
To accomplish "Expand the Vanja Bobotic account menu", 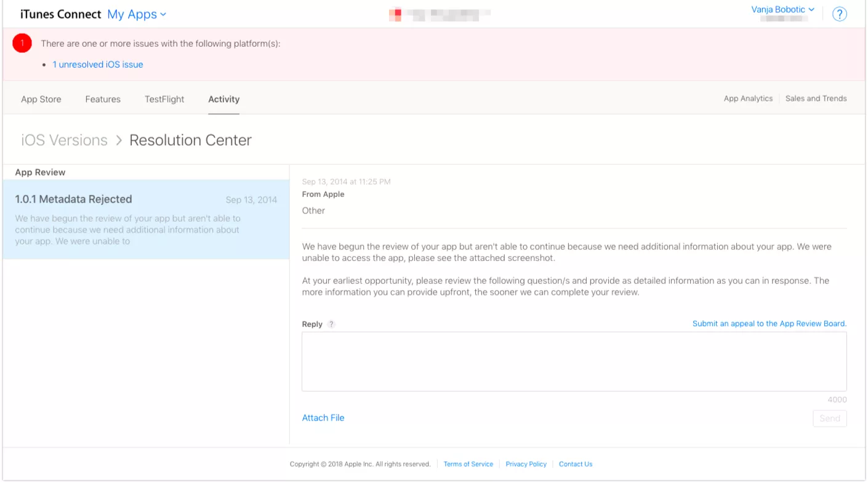I will click(x=782, y=10).
